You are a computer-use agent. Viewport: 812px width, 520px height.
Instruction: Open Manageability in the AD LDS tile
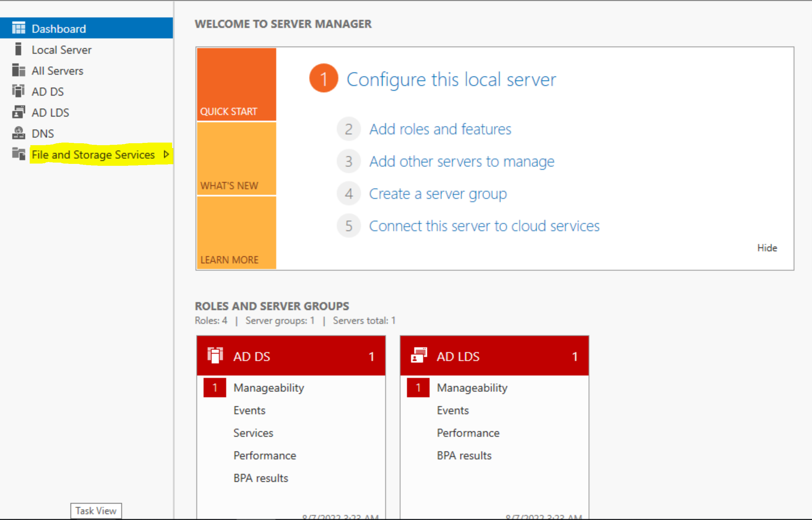coord(472,388)
